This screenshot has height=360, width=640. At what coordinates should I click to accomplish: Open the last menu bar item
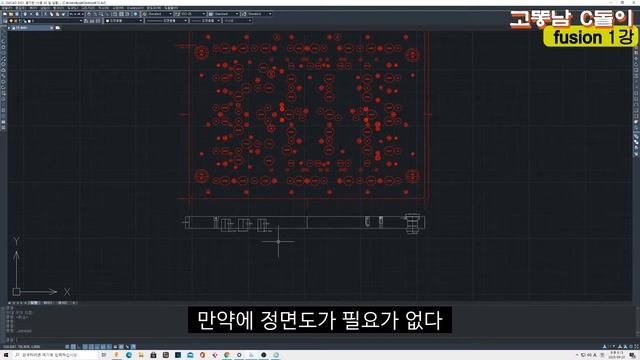(171, 8)
